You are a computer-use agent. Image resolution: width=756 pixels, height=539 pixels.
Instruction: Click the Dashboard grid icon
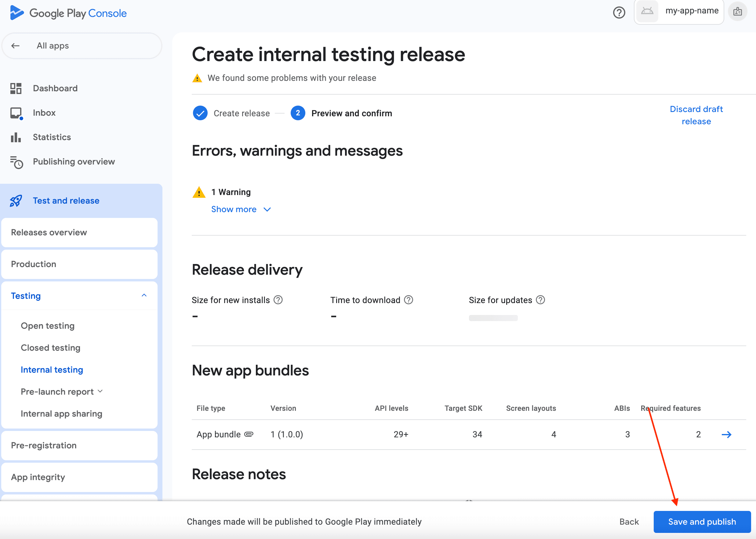pos(16,88)
